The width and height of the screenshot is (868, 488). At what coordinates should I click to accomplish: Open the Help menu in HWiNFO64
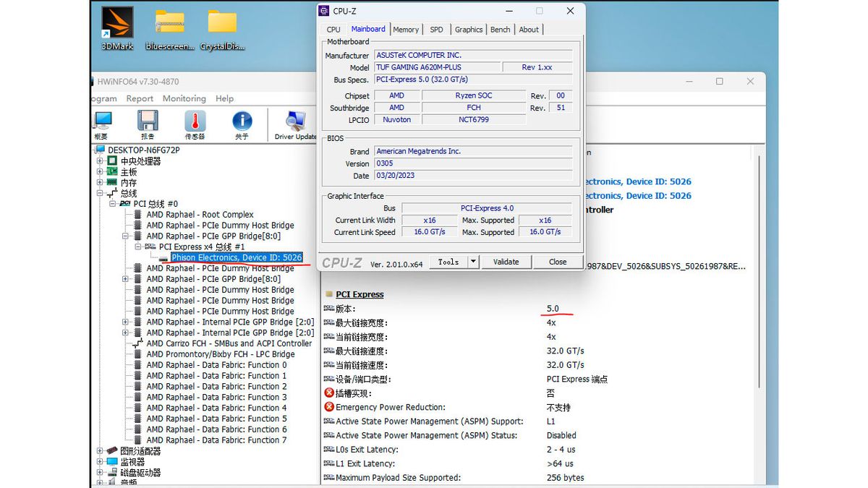coord(225,98)
